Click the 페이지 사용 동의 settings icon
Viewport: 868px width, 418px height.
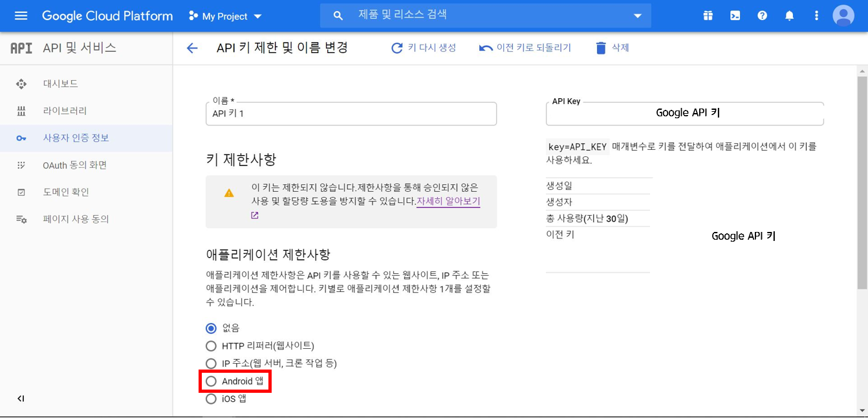tap(21, 220)
